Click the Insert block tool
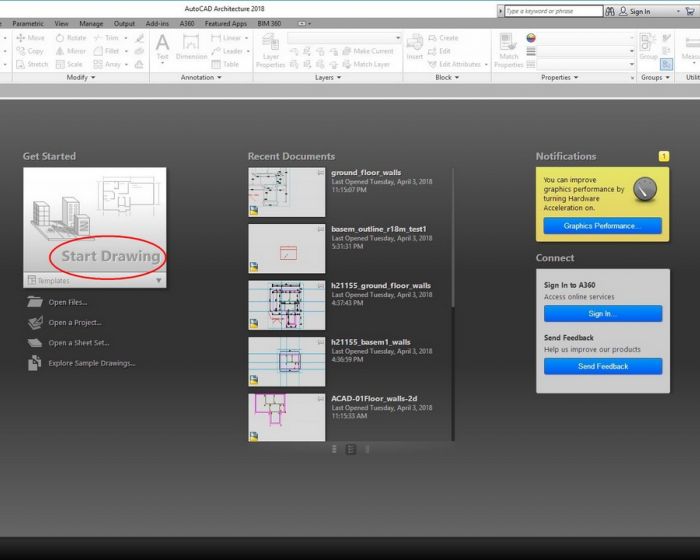This screenshot has width=700, height=560. click(414, 47)
